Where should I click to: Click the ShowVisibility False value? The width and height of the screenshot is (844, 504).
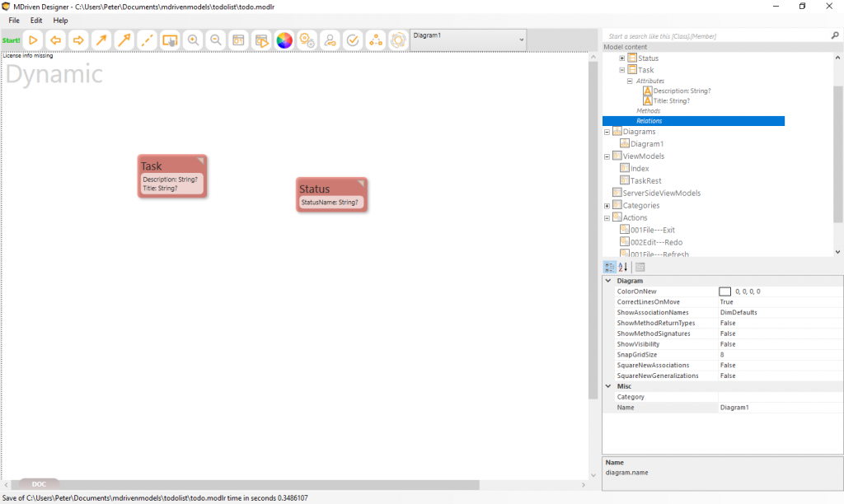click(x=781, y=344)
